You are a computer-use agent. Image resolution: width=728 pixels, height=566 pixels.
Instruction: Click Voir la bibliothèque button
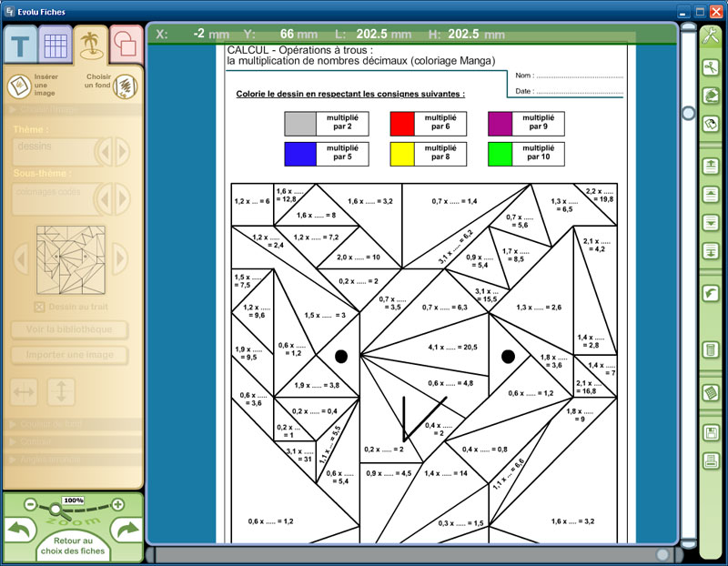[x=69, y=329]
